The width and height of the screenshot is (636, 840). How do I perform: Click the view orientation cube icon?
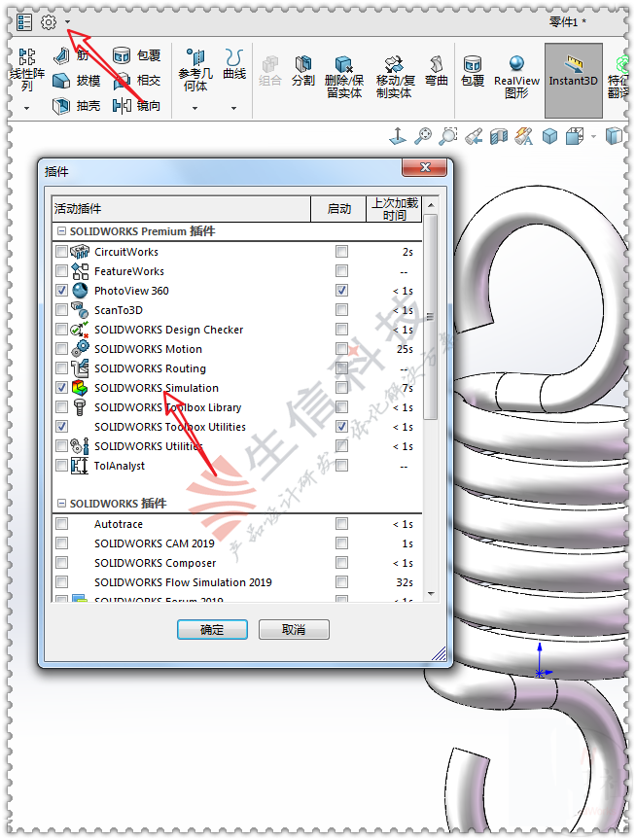(x=549, y=136)
